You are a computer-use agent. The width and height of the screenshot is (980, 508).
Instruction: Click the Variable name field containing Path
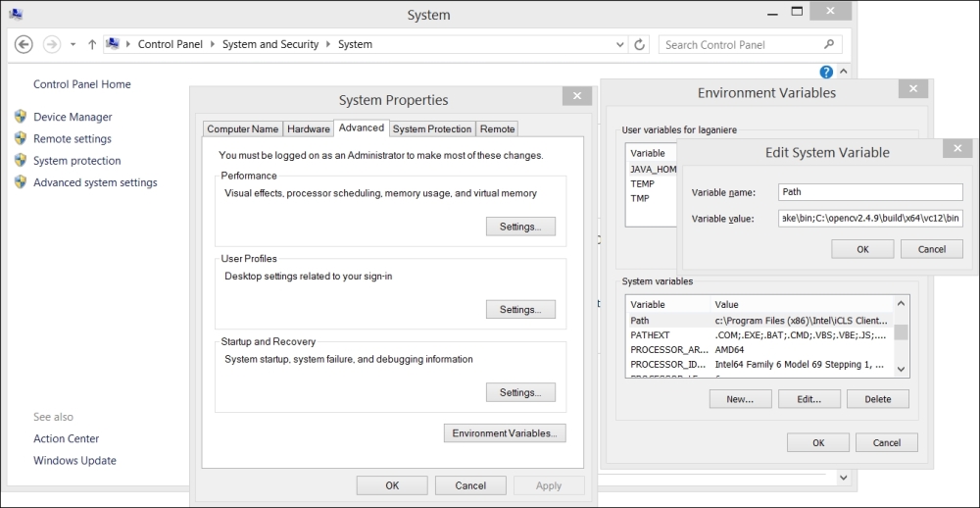coord(871,192)
